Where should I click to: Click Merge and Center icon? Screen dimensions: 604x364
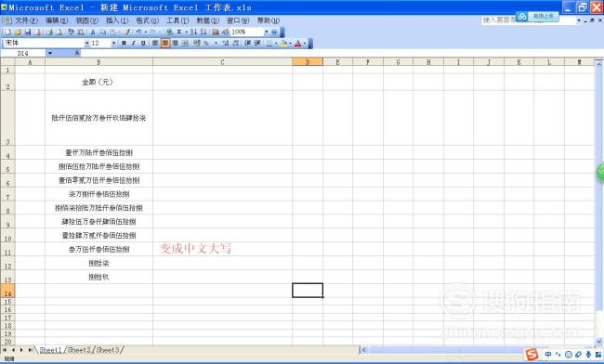(x=185, y=43)
